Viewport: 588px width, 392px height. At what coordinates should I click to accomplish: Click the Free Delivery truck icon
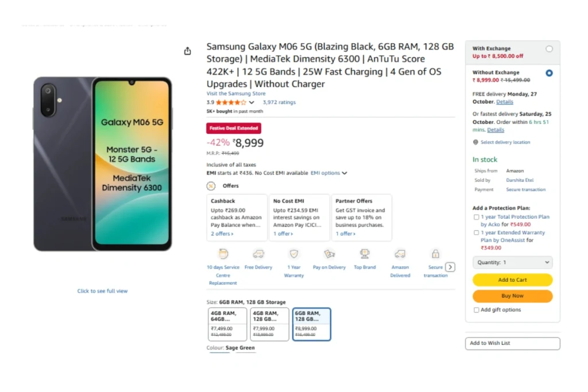point(258,254)
